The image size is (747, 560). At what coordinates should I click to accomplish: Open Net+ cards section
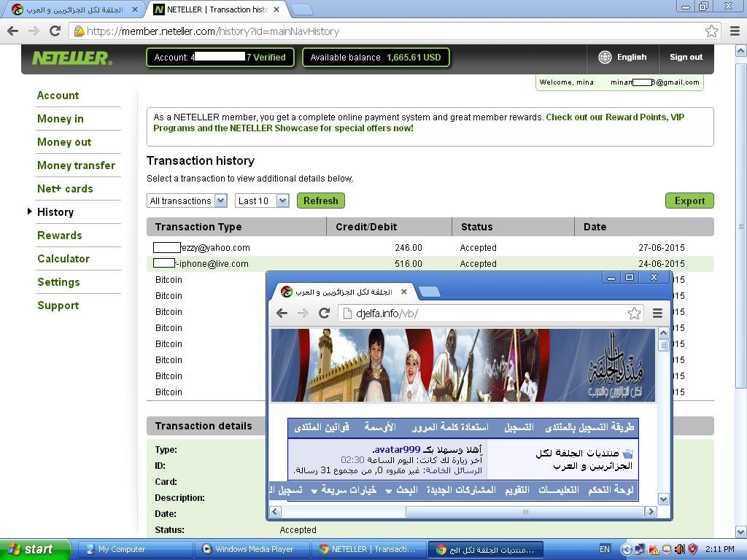pyautogui.click(x=65, y=189)
